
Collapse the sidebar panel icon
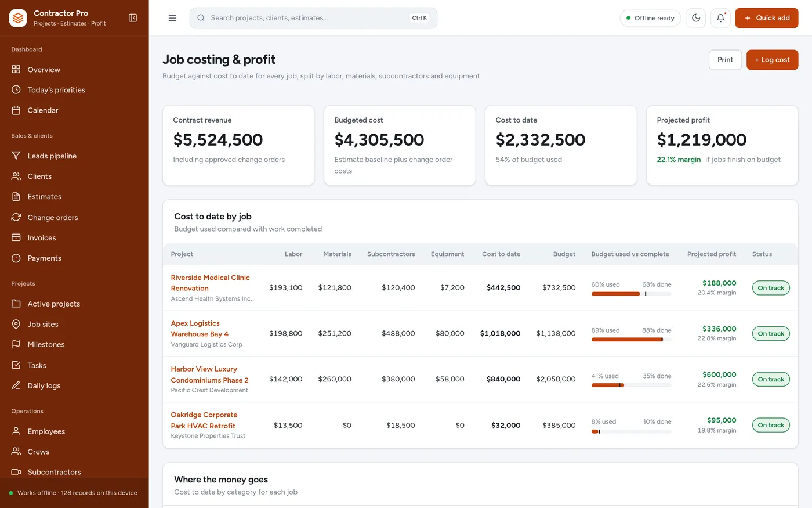tap(133, 18)
